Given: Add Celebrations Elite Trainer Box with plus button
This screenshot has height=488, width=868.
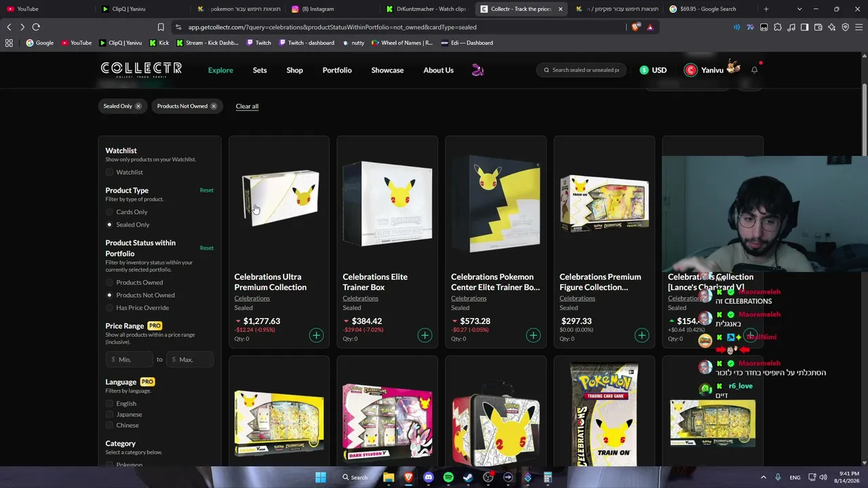Looking at the screenshot, I should [x=425, y=335].
